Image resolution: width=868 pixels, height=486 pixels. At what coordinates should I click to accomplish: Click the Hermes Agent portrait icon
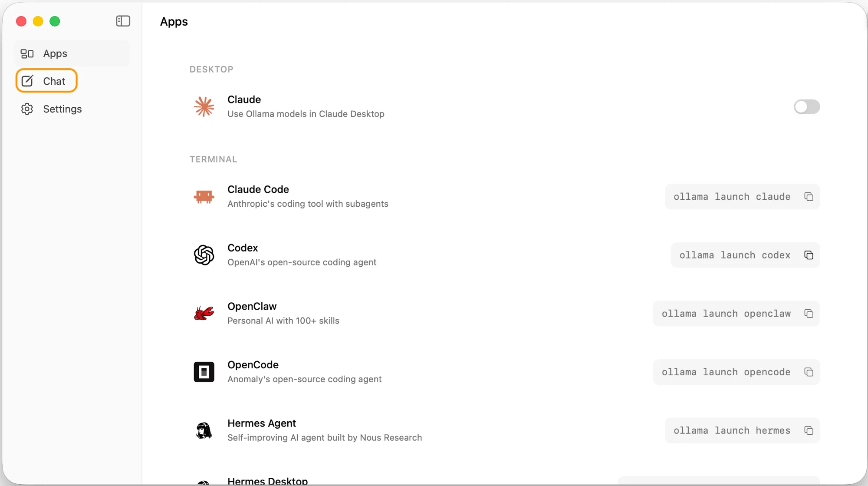[204, 430]
